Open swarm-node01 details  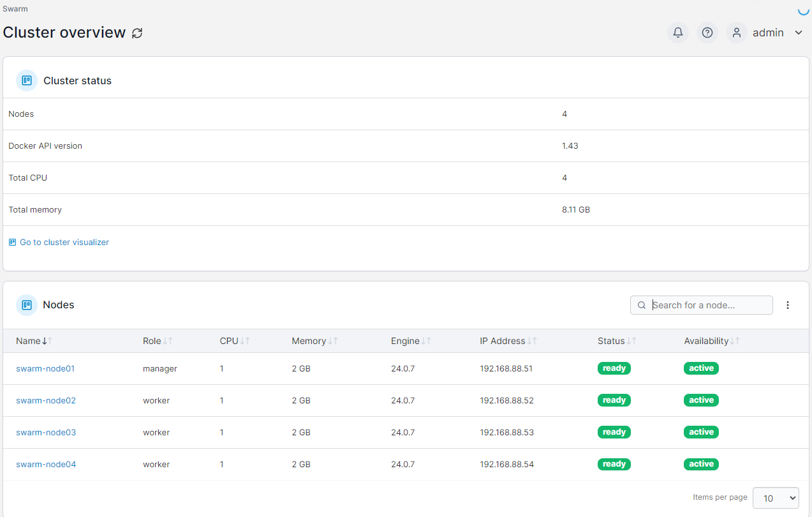pos(45,368)
